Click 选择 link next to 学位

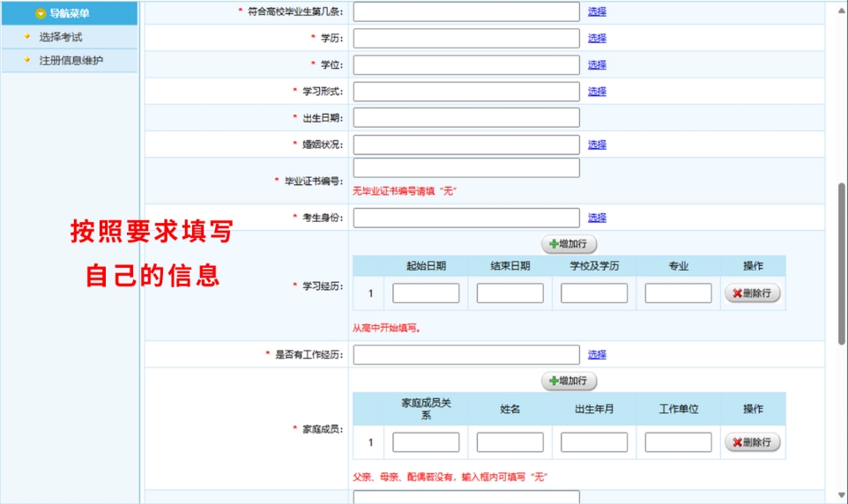pos(597,64)
